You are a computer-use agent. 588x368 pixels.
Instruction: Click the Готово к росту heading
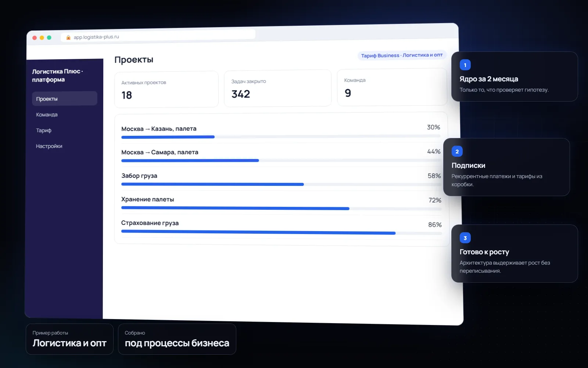tap(484, 252)
